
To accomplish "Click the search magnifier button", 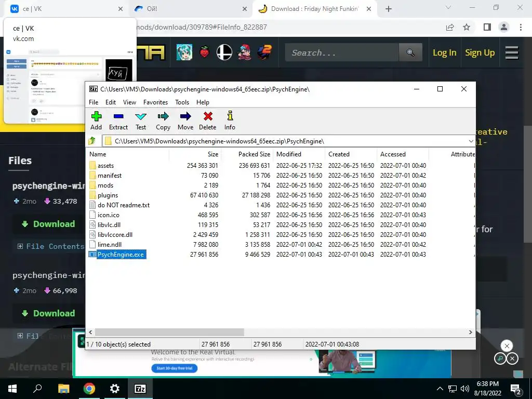I will 410,52.
